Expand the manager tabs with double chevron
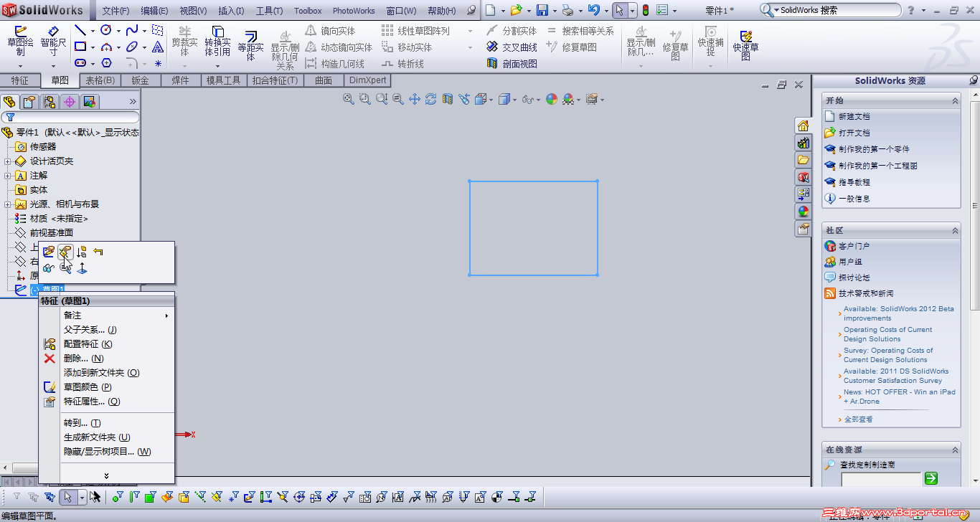The width and height of the screenshot is (980, 522). [133, 101]
